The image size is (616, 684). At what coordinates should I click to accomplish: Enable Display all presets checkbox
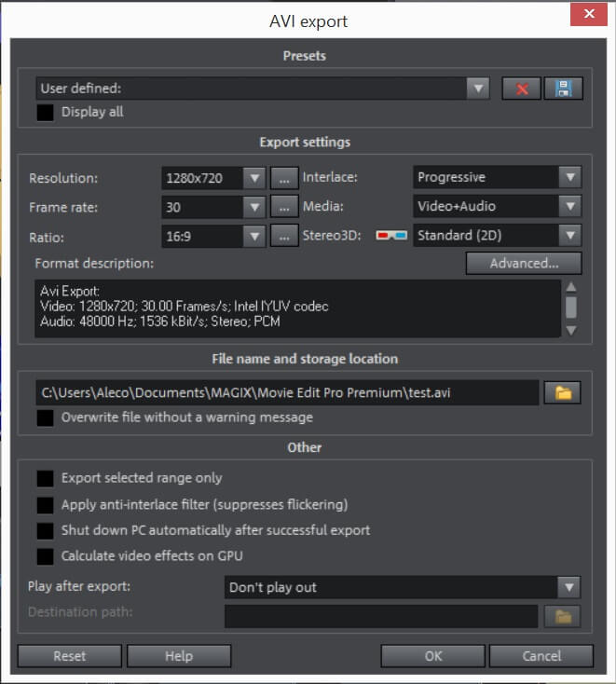[46, 112]
